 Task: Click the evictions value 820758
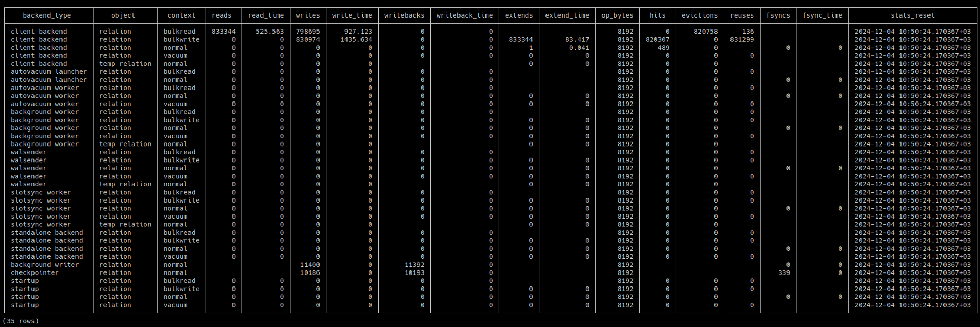(x=703, y=32)
